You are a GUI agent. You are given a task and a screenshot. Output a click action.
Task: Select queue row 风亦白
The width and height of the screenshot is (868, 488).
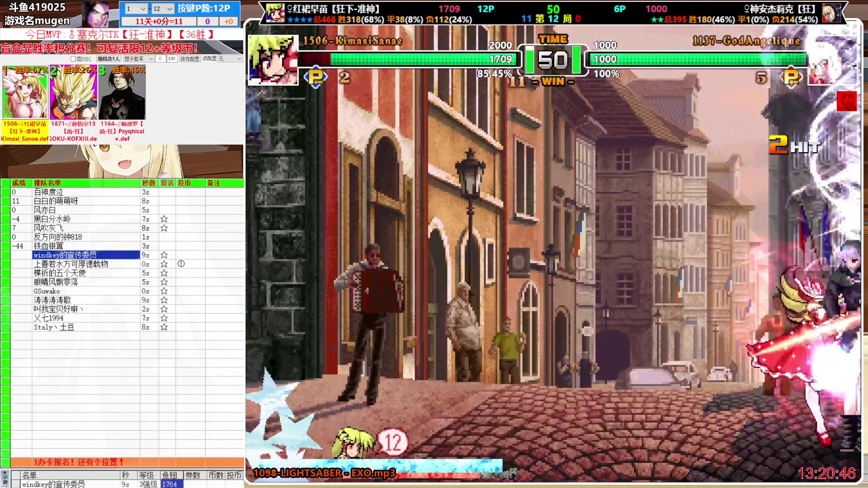tap(86, 210)
